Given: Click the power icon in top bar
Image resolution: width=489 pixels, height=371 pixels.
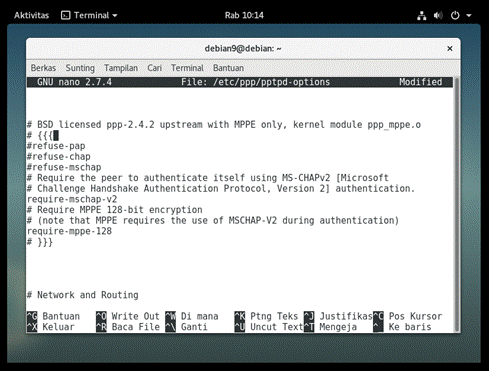Looking at the screenshot, I should (455, 15).
